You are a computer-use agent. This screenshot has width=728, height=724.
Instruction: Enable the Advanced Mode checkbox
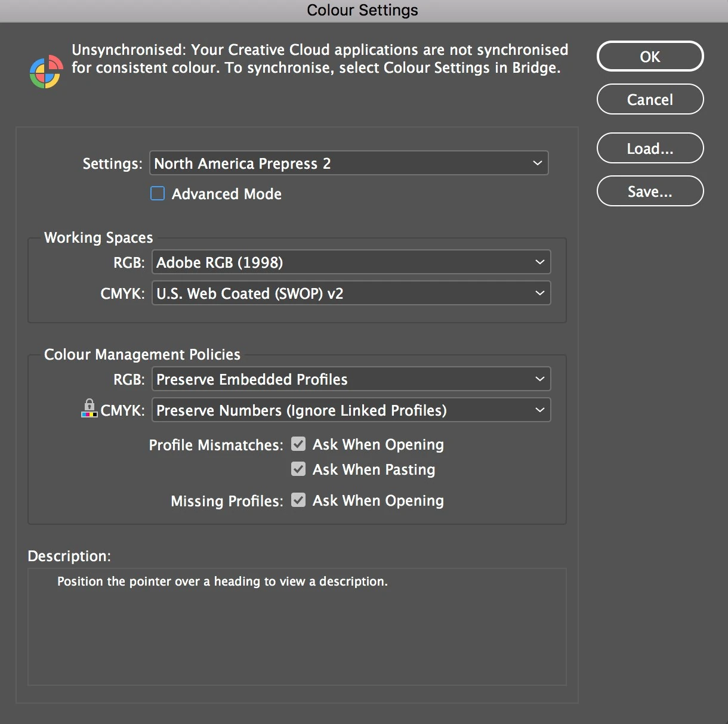click(158, 194)
